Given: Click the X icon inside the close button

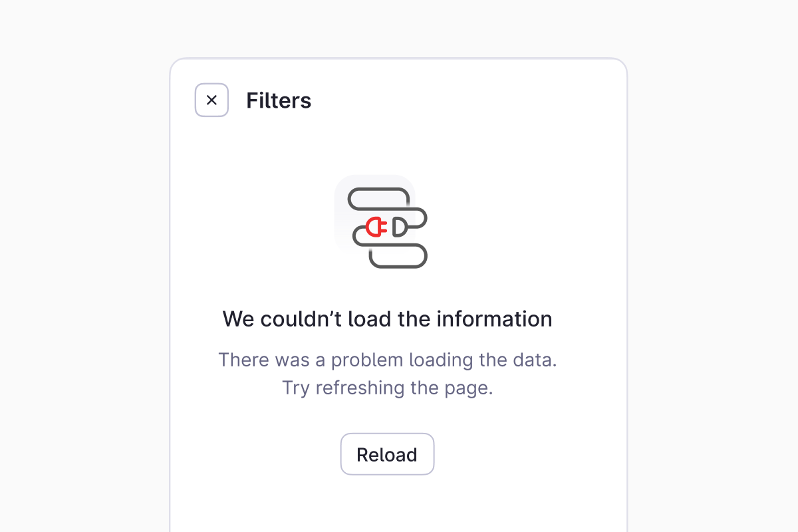Looking at the screenshot, I should (x=211, y=100).
